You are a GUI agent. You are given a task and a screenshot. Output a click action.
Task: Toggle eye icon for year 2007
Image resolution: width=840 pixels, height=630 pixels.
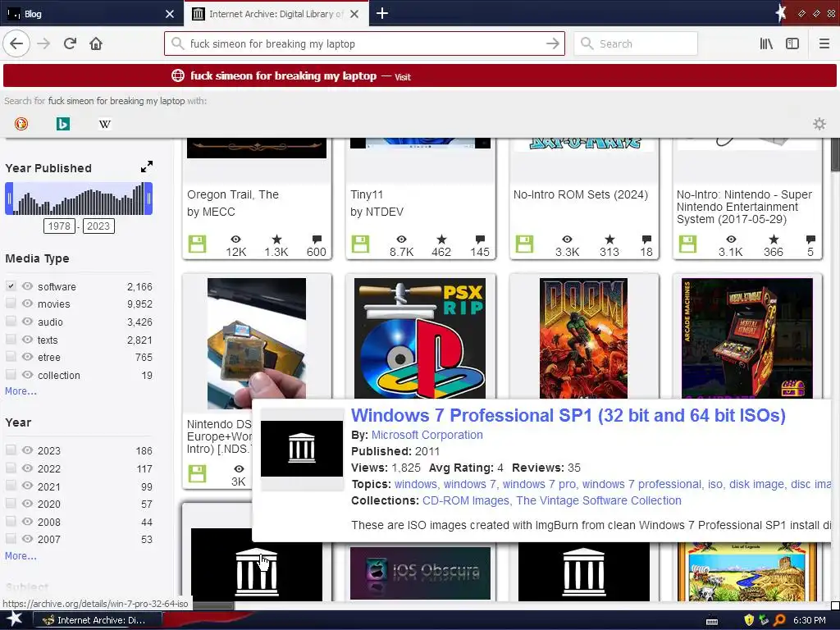point(27,539)
